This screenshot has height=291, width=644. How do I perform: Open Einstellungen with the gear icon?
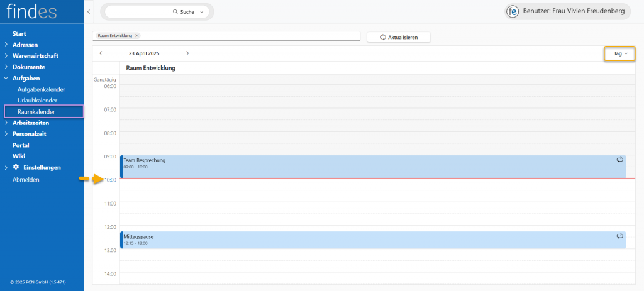(x=16, y=167)
